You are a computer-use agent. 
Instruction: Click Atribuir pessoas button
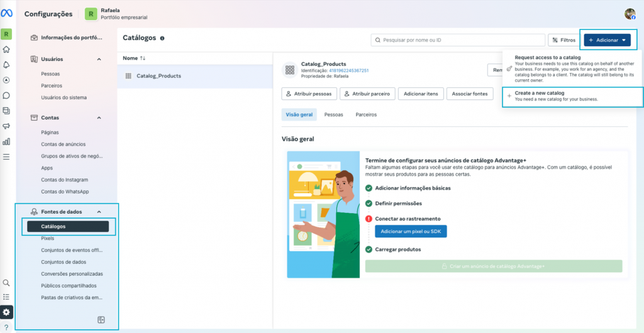[309, 94]
